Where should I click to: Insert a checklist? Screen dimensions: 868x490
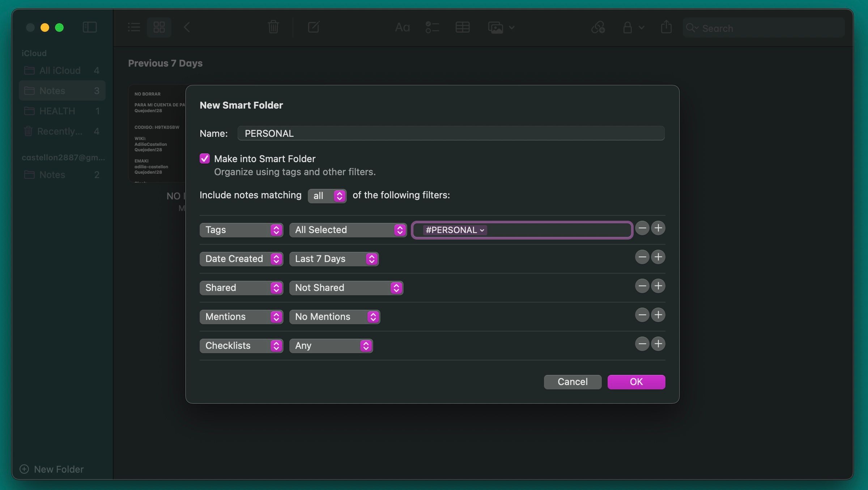(432, 27)
